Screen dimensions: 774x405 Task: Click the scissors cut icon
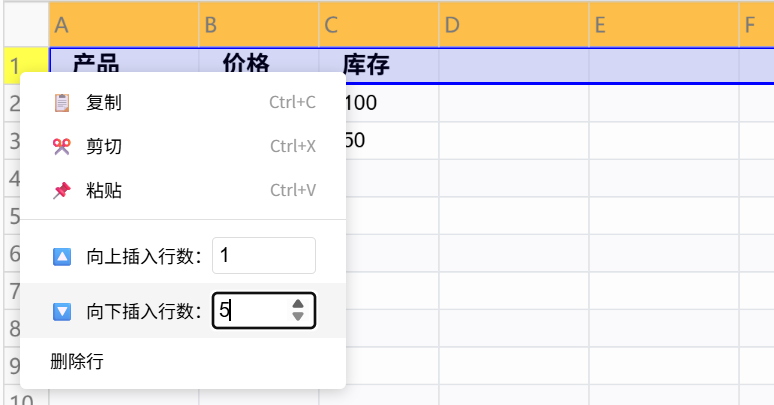[x=62, y=146]
